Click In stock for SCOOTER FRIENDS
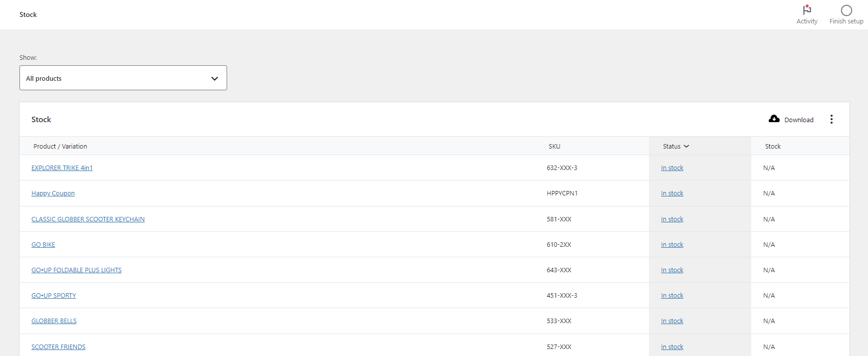The image size is (868, 356). pyautogui.click(x=672, y=347)
